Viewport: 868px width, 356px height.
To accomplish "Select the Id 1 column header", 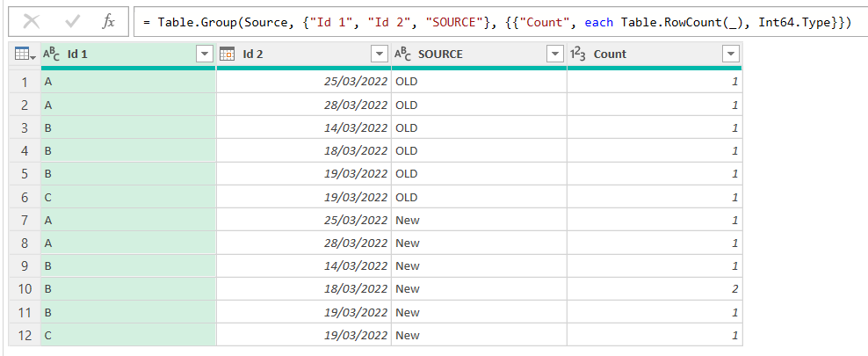I will click(123, 54).
